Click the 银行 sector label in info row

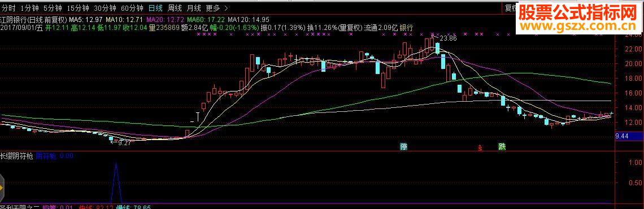406,28
